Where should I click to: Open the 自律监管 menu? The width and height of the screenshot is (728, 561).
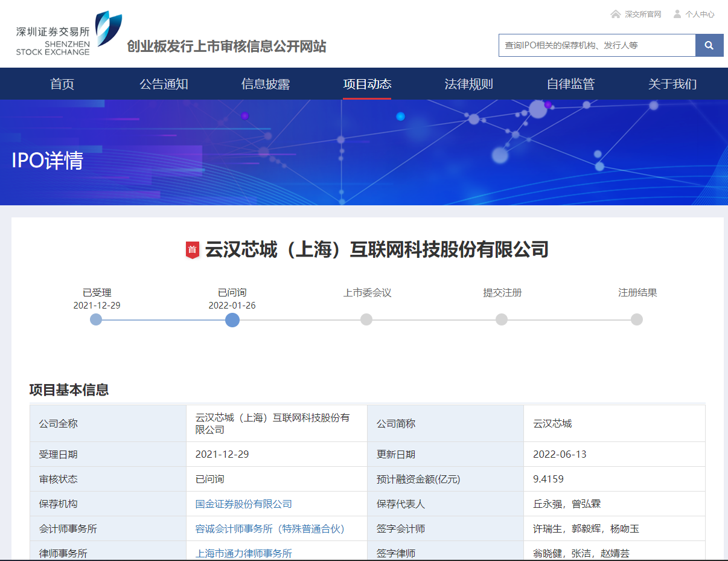570,84
